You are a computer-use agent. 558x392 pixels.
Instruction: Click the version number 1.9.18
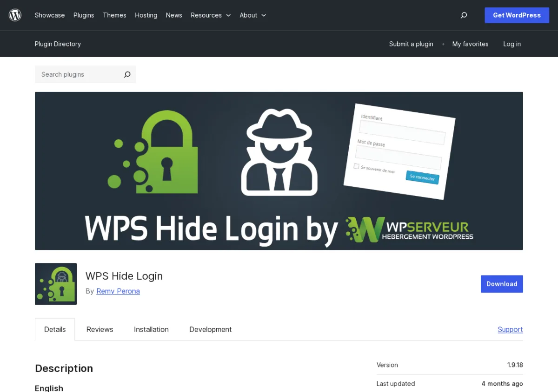point(515,365)
